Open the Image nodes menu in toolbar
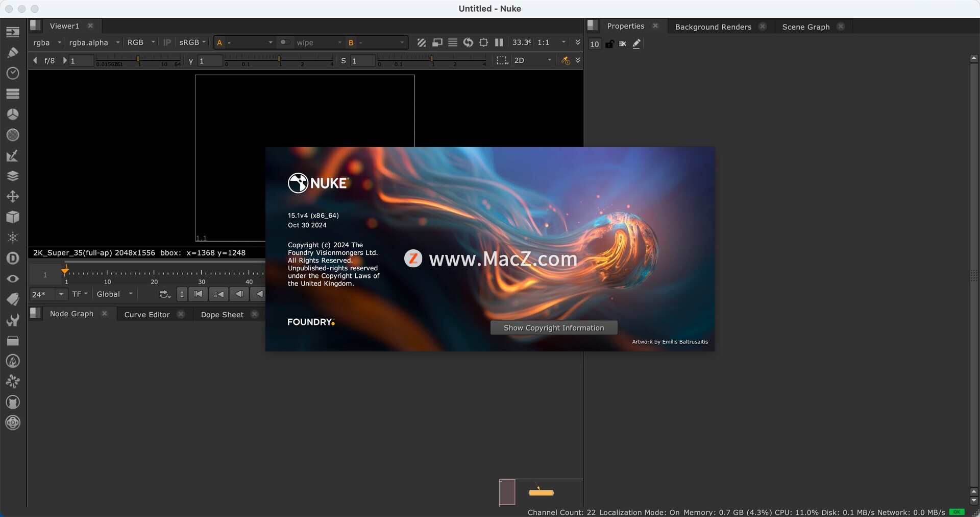 tap(13, 32)
